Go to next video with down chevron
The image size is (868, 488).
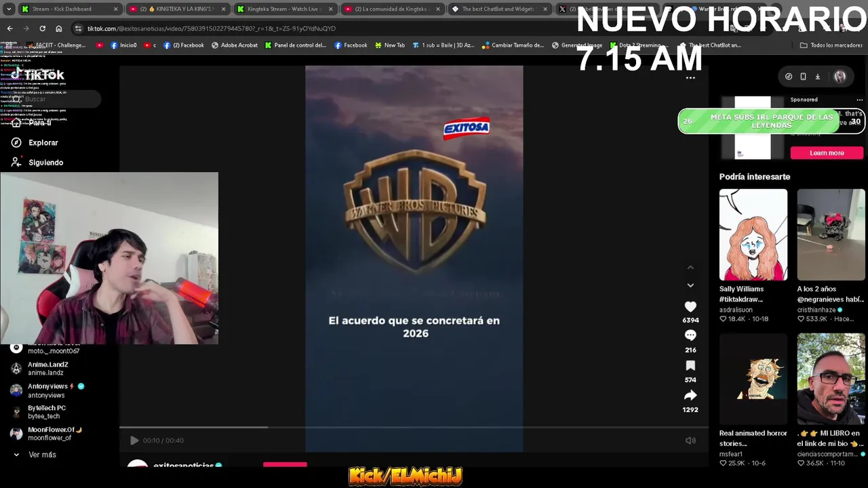coord(690,285)
